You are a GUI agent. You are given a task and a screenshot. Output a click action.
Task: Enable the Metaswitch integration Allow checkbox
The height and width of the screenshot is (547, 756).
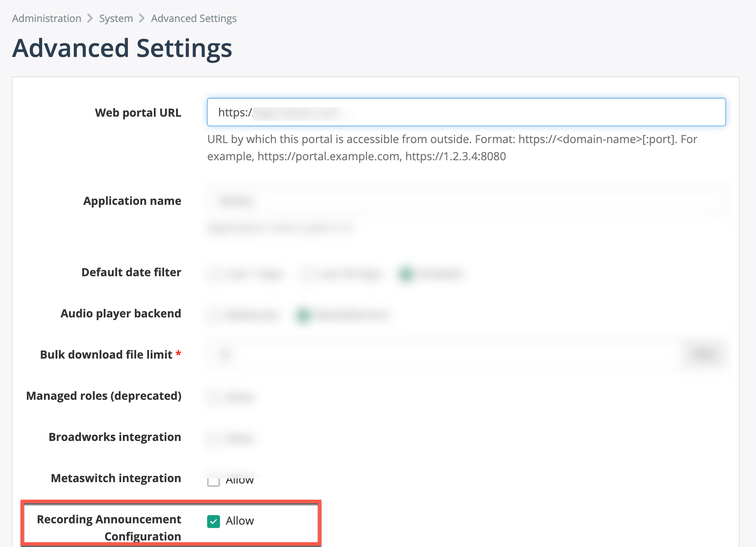click(x=214, y=481)
